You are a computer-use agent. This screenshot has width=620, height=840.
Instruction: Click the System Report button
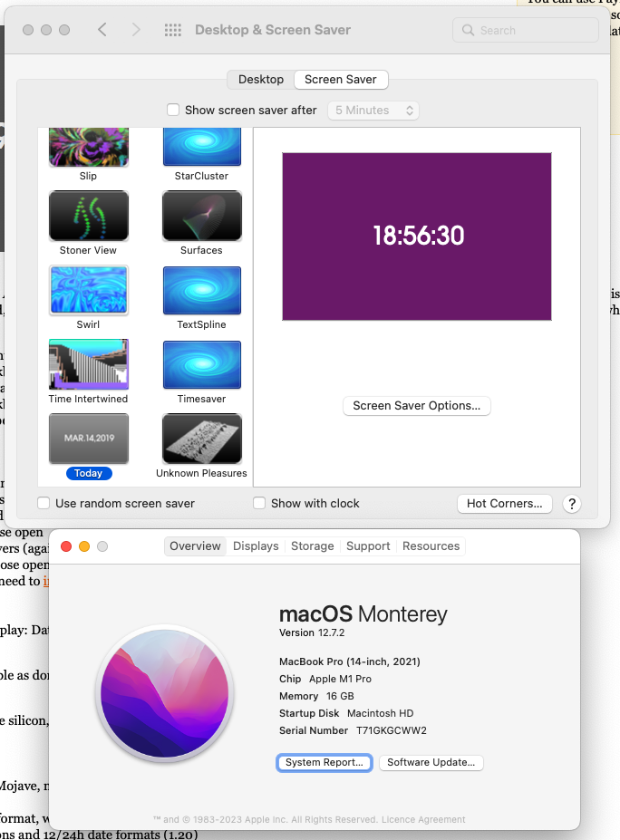coord(325,762)
